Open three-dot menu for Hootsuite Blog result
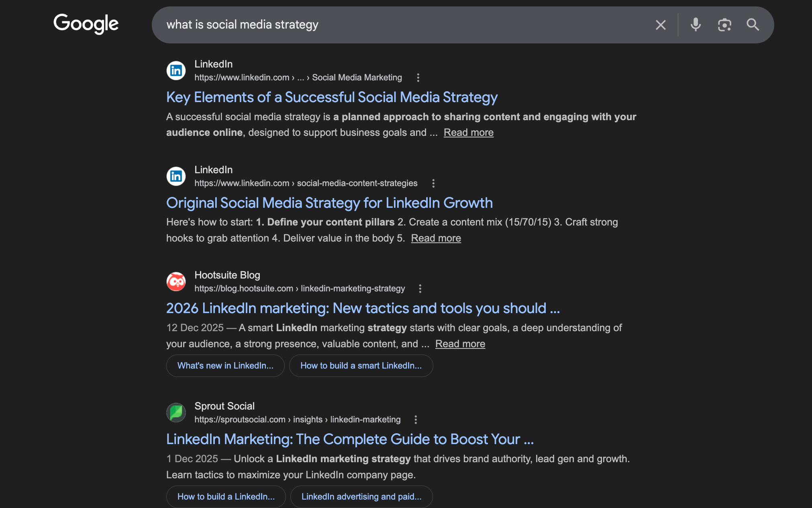Screen dimensions: 812x508 pos(420,289)
